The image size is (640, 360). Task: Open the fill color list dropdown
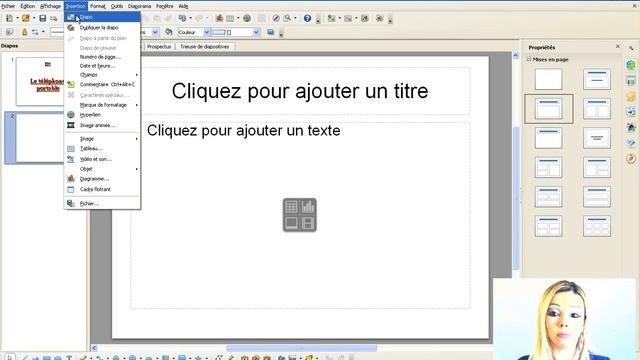click(256, 32)
